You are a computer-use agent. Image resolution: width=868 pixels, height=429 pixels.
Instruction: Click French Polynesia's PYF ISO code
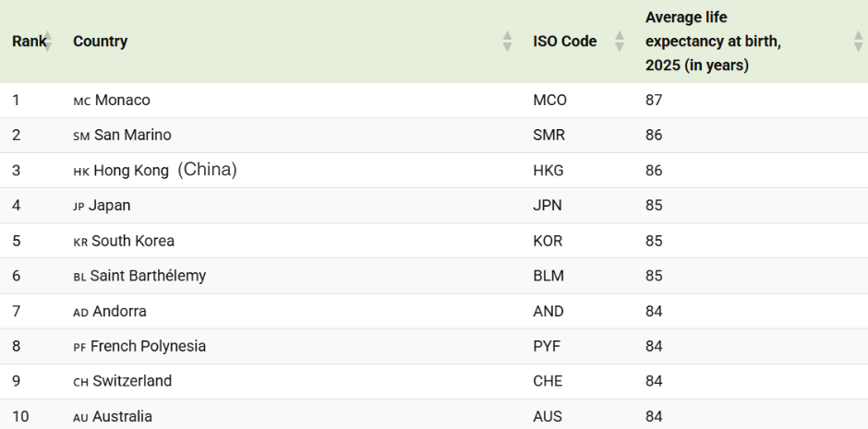pyautogui.click(x=547, y=347)
